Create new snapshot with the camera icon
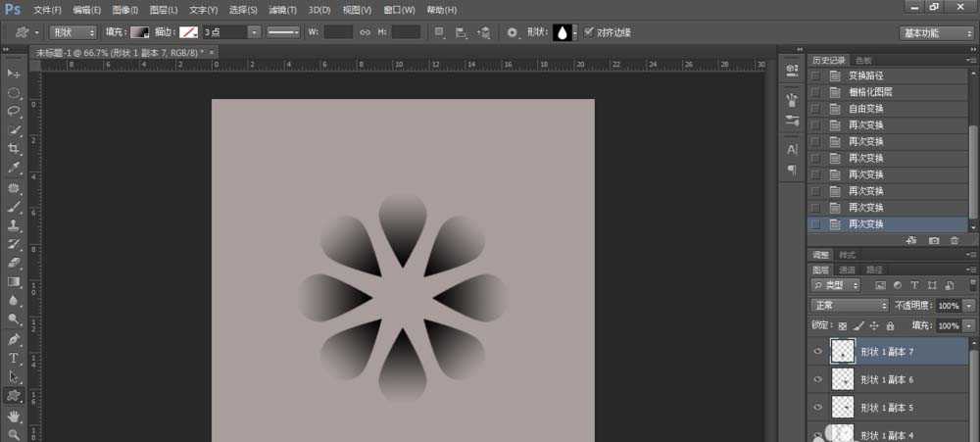 [x=934, y=240]
